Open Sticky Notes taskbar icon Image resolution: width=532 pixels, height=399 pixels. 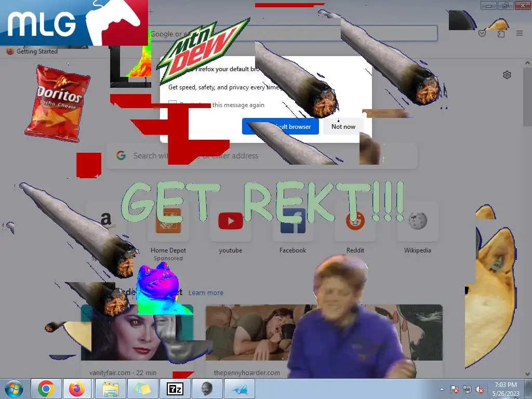[142, 389]
